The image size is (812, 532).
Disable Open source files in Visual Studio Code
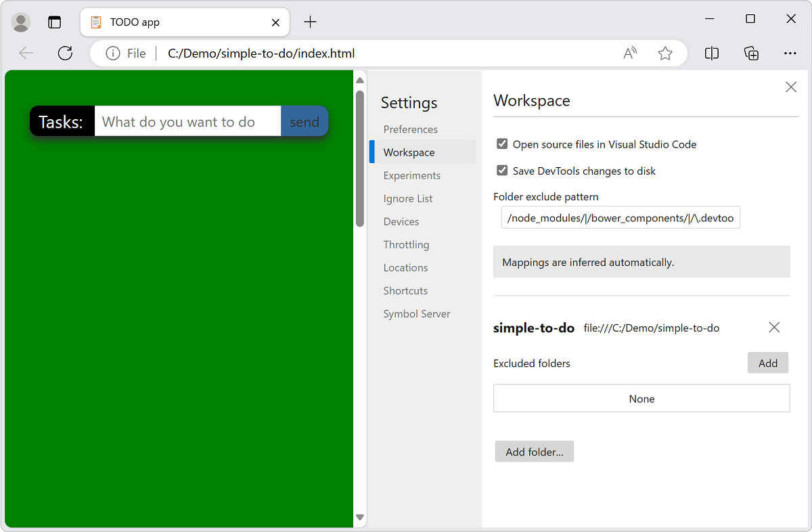(x=502, y=143)
